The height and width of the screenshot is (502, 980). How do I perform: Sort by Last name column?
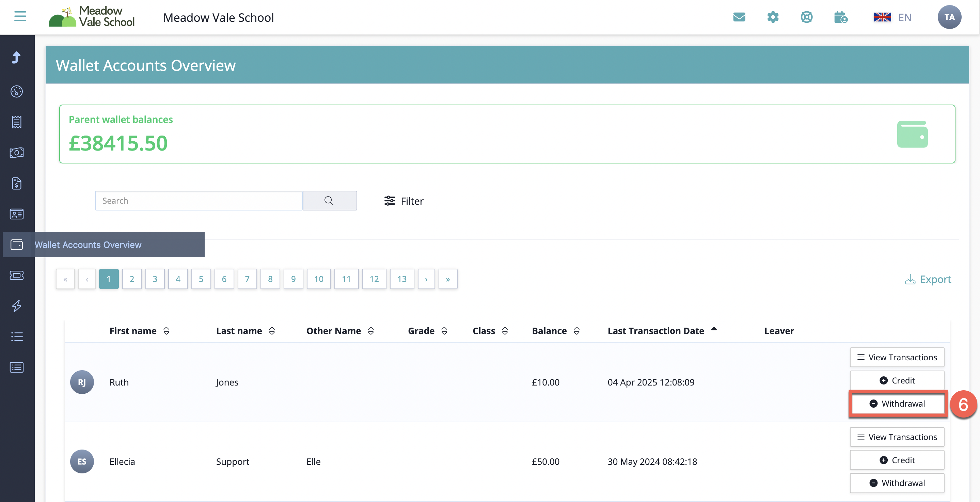click(x=272, y=331)
